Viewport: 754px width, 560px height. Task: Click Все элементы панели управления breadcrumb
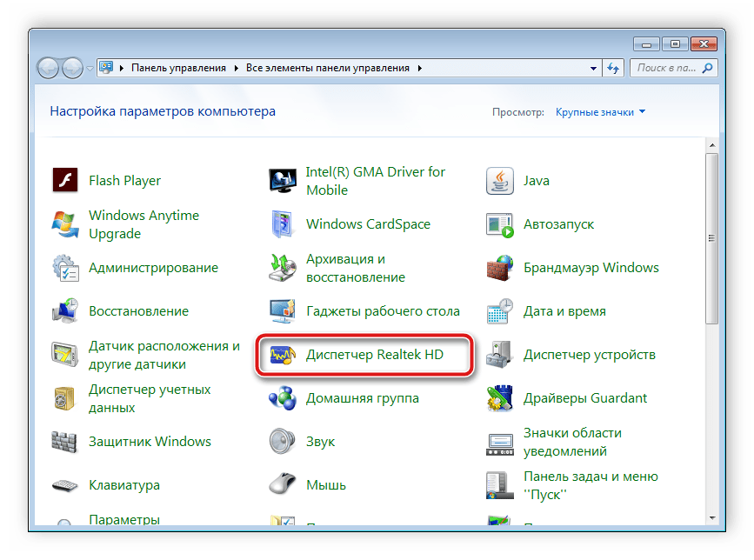[330, 68]
